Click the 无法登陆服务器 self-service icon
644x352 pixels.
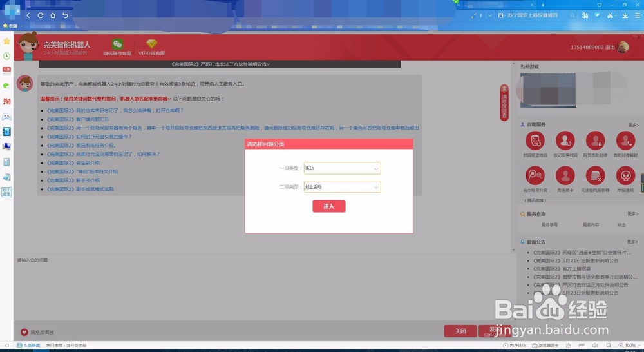click(595, 176)
